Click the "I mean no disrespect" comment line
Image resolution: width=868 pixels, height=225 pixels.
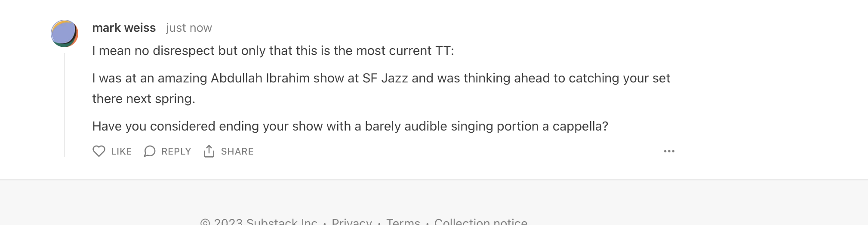click(x=273, y=51)
